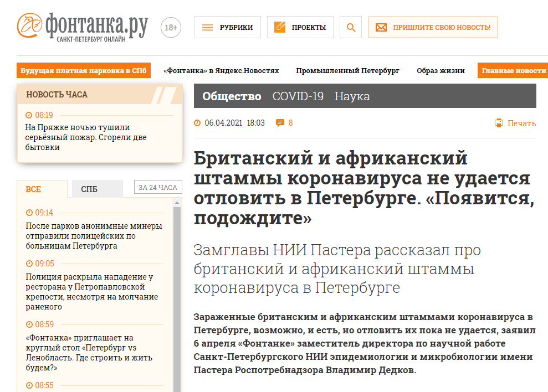Click the Fontanka.ru logo

click(x=83, y=28)
